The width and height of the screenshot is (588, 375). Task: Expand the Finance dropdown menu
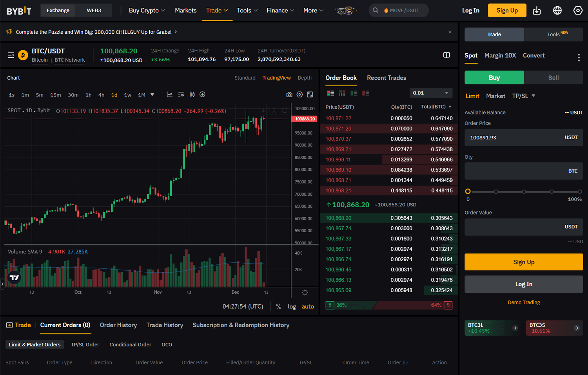(280, 11)
